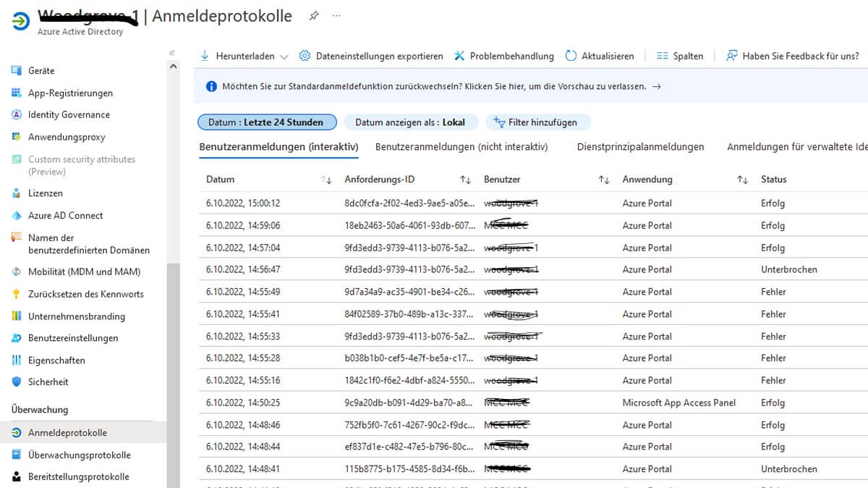Switch to Dienstprinzipalanmeldungen tab
Screen dimensions: 868x488
[640, 147]
